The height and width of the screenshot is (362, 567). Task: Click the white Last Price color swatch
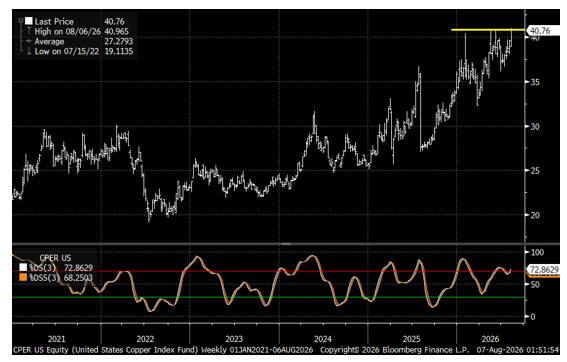pos(29,21)
